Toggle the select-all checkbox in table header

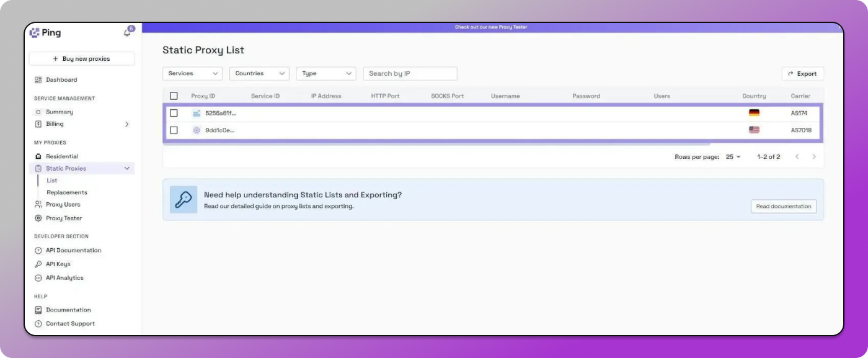[x=174, y=96]
